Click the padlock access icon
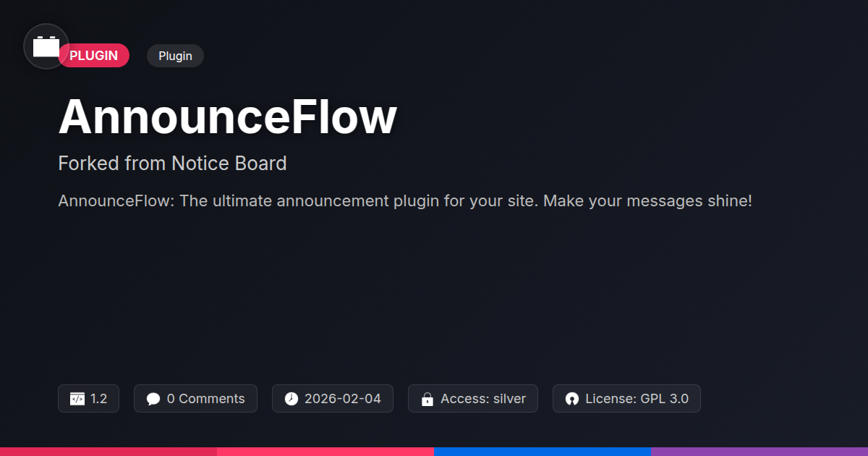Image resolution: width=868 pixels, height=456 pixels. click(427, 399)
